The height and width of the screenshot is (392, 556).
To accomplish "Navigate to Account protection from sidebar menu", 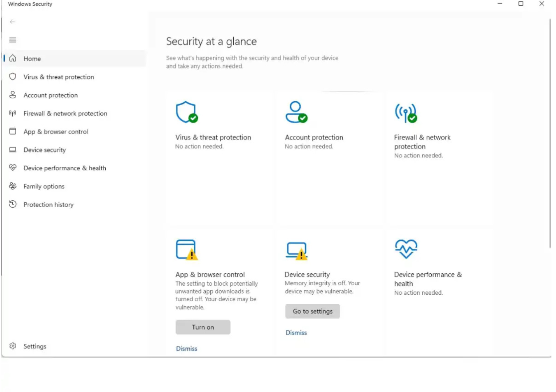I will pos(51,95).
